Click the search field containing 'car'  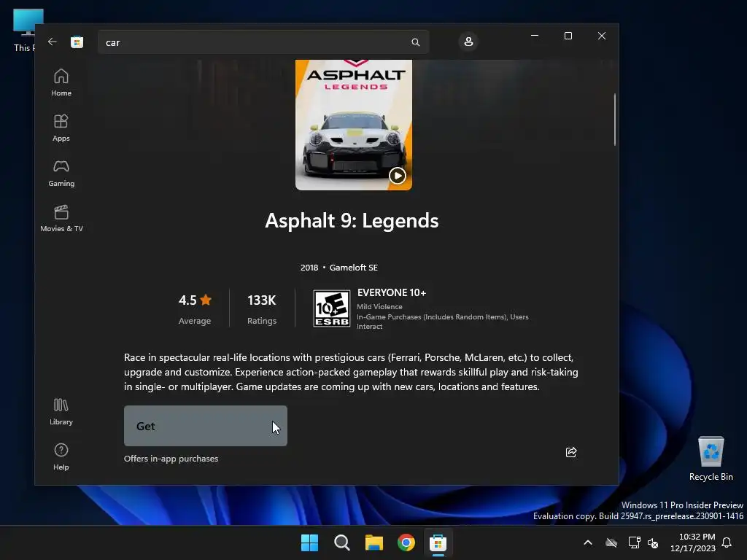263,42
